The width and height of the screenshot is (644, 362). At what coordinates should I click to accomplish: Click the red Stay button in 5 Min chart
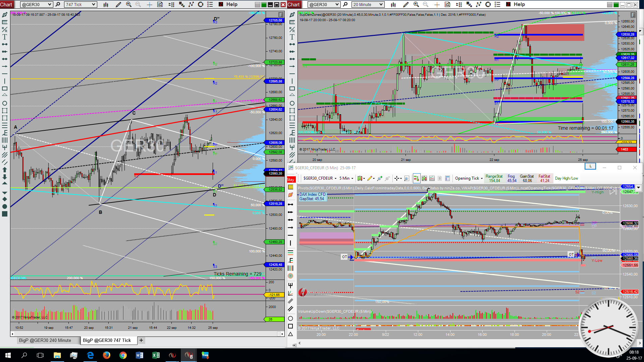point(290,180)
